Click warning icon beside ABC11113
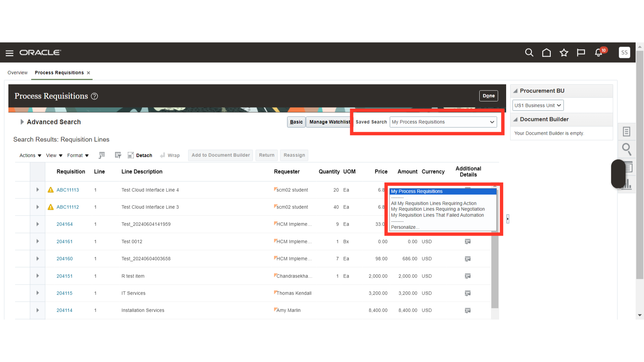 click(51, 190)
